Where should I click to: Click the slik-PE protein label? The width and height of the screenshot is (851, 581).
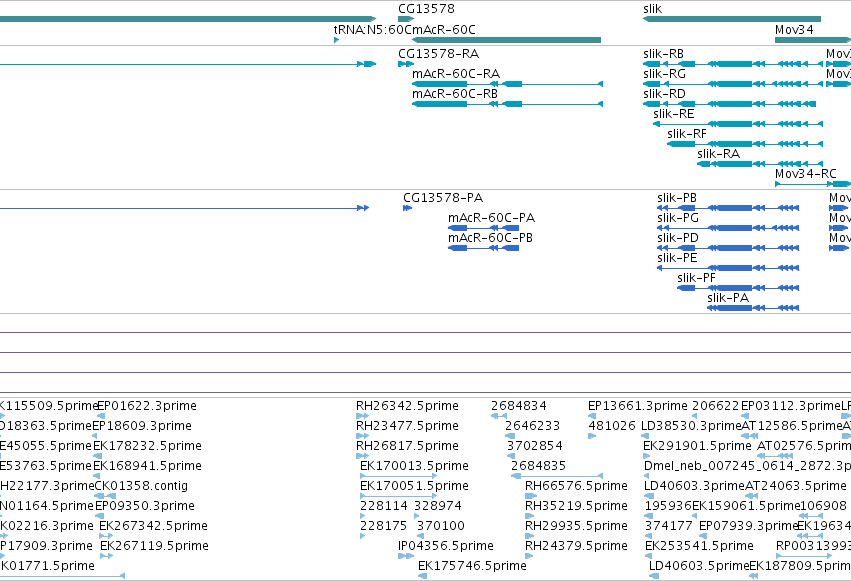677,258
